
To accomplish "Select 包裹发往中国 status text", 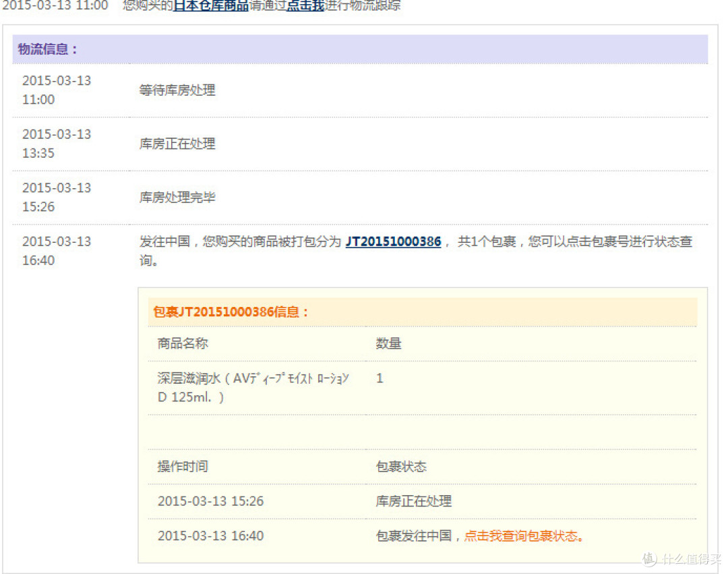I will coord(414,536).
